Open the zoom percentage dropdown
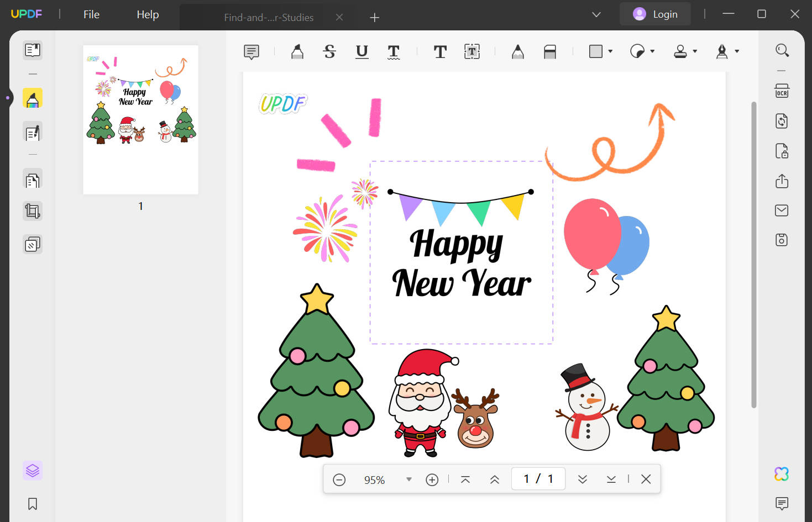Screen dimensions: 812x522 pos(409,479)
